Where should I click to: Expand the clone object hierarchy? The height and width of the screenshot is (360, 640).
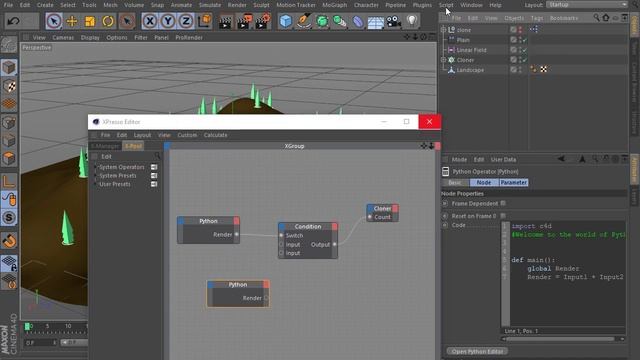click(443, 29)
